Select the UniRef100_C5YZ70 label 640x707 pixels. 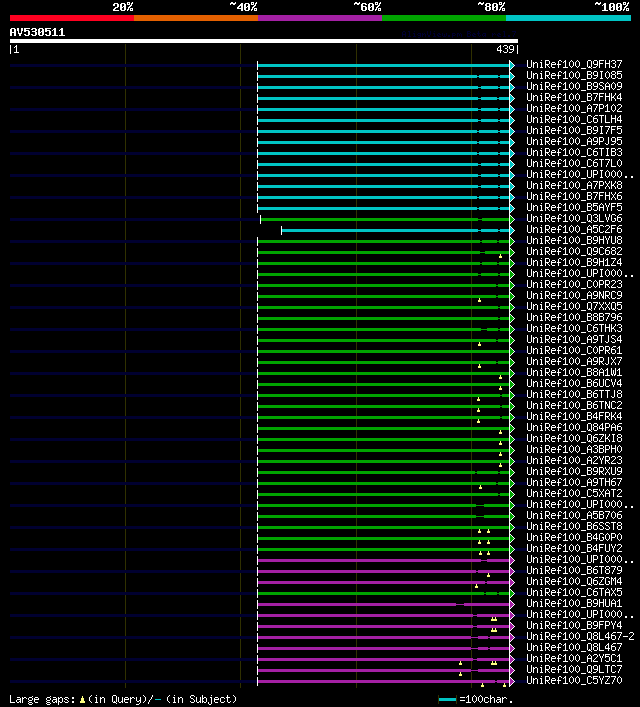[574, 680]
